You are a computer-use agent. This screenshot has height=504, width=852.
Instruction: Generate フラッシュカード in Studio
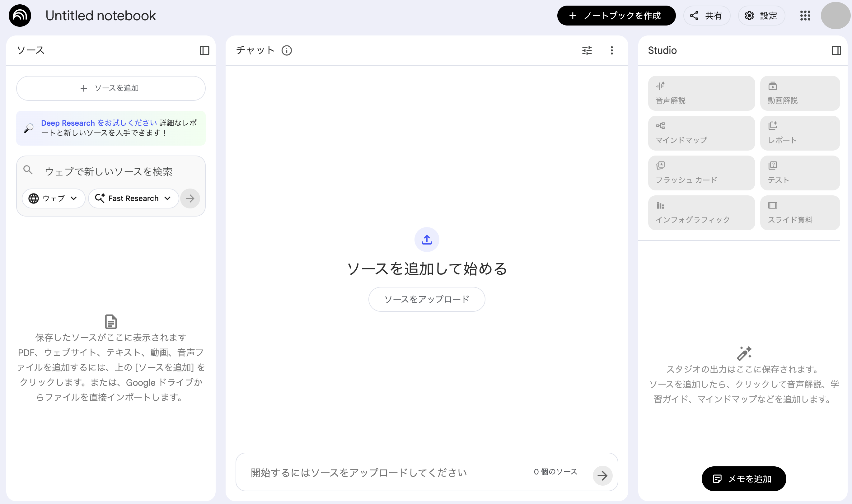(701, 173)
